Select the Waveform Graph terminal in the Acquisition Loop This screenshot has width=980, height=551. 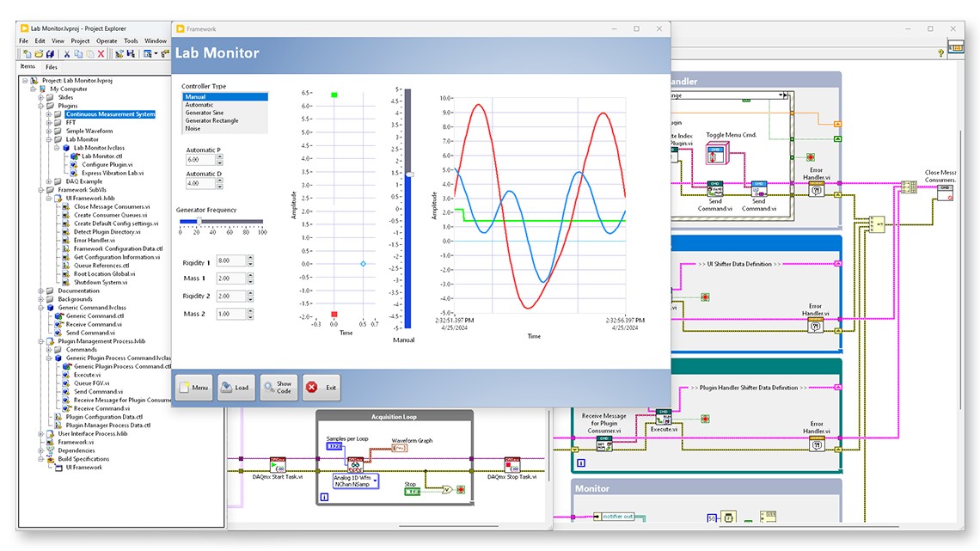coord(399,448)
